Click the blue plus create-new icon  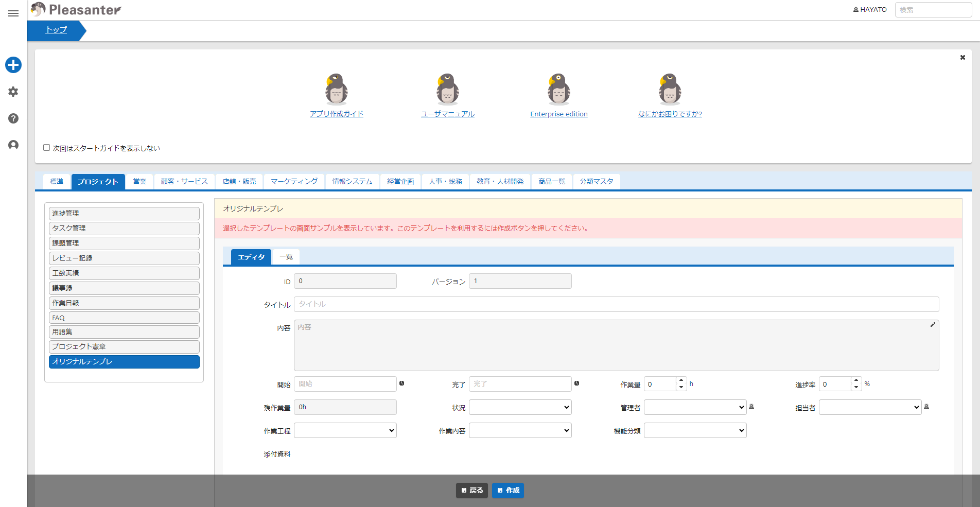[13, 65]
